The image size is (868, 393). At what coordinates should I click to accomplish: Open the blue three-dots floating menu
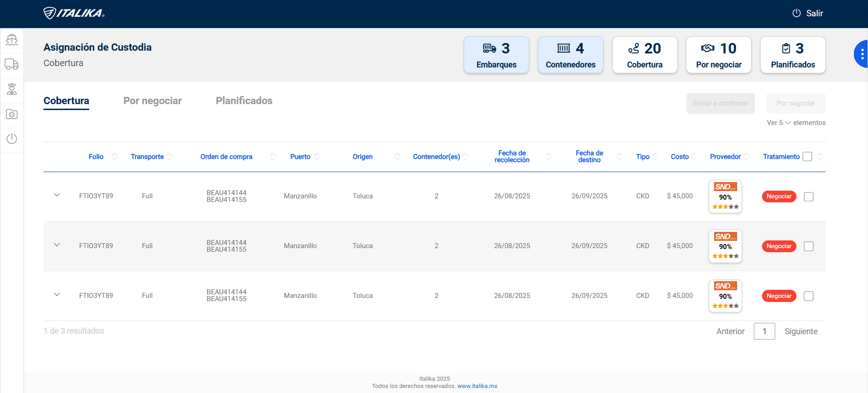862,54
